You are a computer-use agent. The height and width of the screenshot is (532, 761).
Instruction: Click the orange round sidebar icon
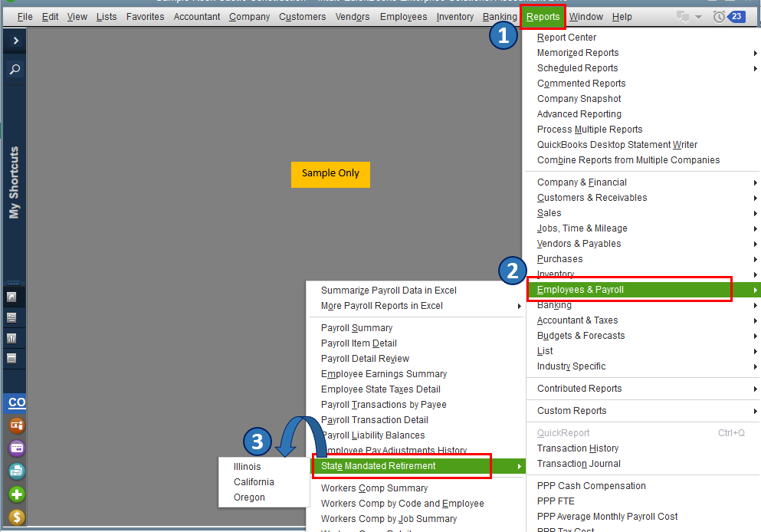point(17,425)
